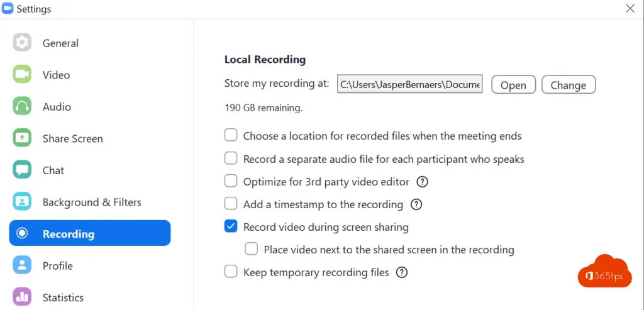Click help icon next to Add a timestamp
This screenshot has height=310, width=644.
pos(416,204)
